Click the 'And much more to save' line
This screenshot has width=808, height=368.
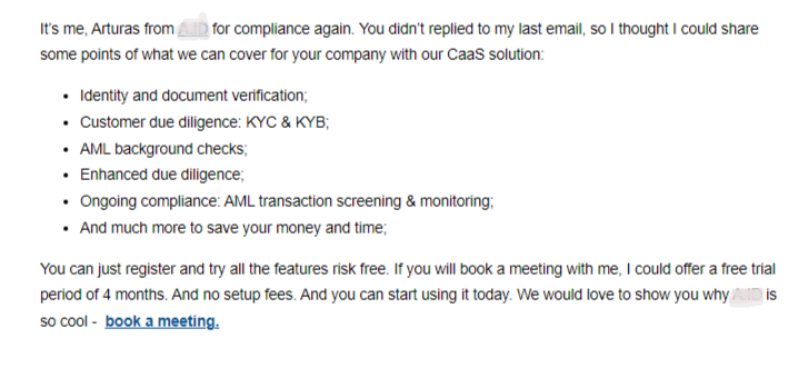tap(233, 228)
